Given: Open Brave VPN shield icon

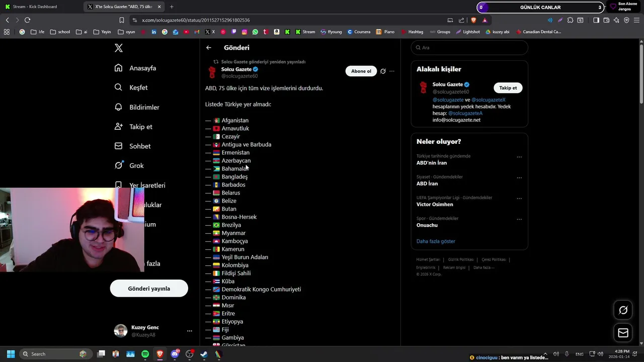Looking at the screenshot, I should (626, 20).
